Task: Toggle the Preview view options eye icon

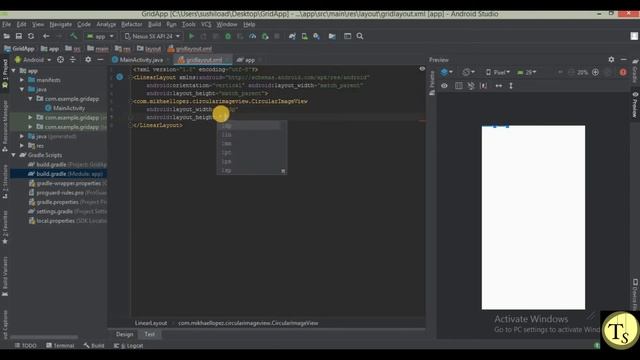Action: (444, 86)
